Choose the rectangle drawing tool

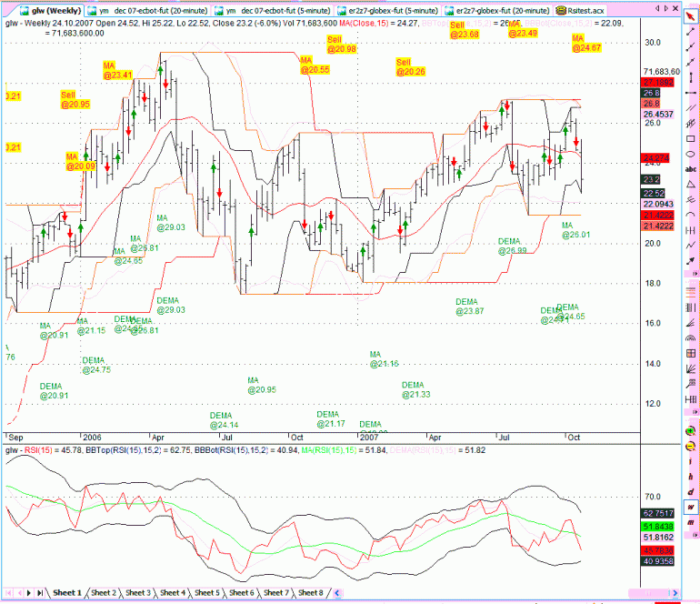click(x=691, y=138)
